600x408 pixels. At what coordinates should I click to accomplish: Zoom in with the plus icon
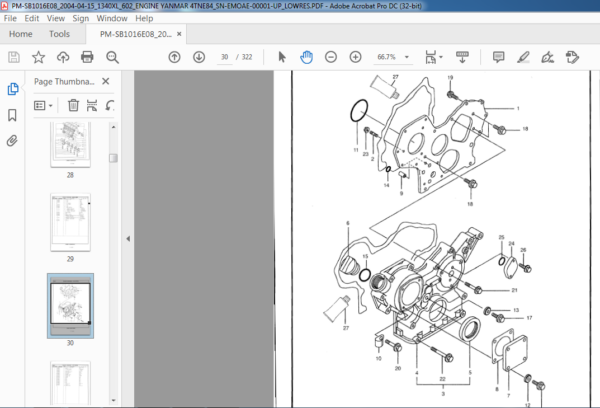click(355, 57)
